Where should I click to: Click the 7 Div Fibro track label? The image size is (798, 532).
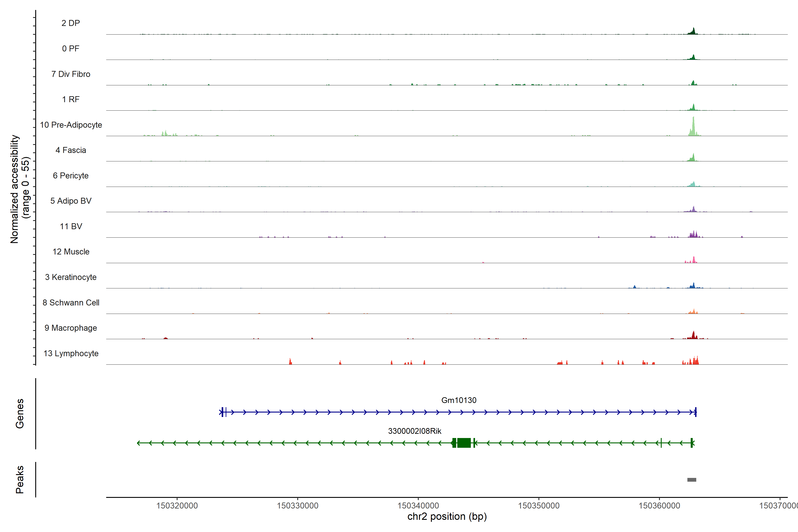coord(71,74)
